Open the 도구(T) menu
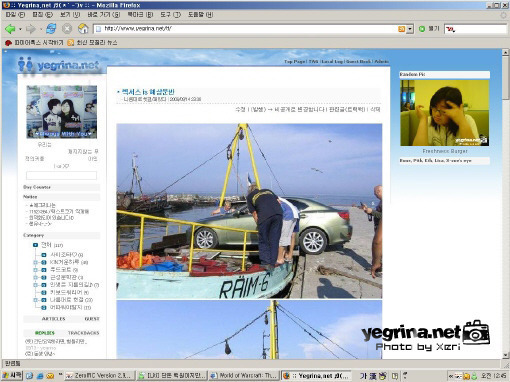 (x=170, y=15)
